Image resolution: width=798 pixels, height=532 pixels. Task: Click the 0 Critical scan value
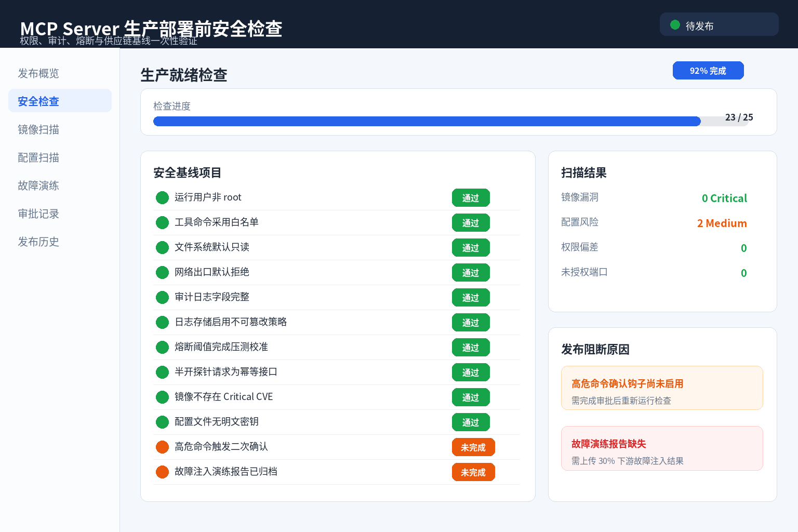724,198
